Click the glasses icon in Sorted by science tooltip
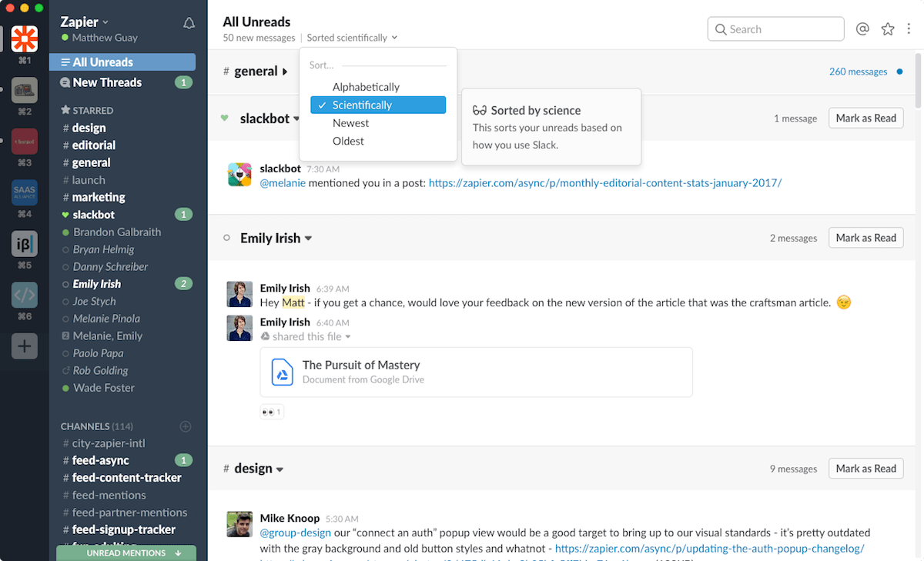Viewport: 924px width, 561px height. (x=480, y=111)
